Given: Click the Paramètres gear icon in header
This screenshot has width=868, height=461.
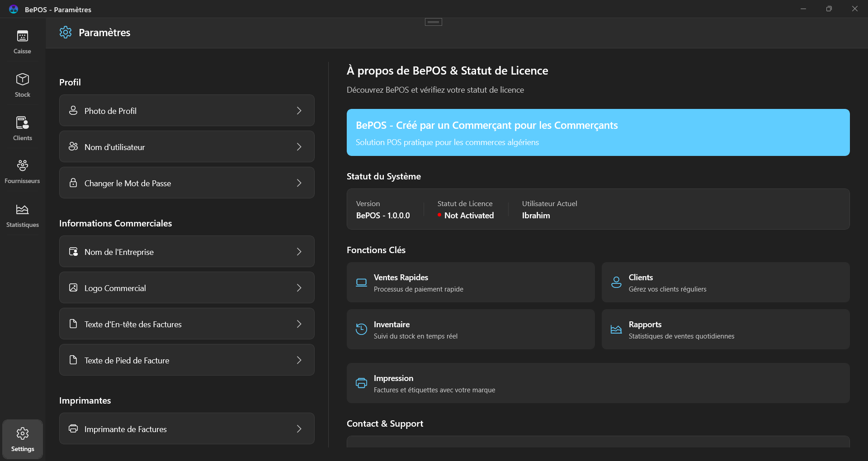Looking at the screenshot, I should click(66, 32).
